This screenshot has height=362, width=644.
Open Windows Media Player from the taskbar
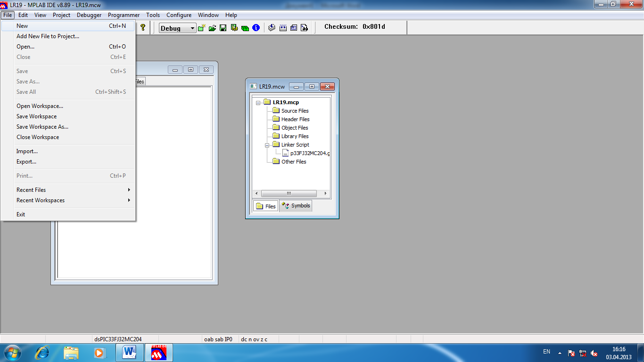99,353
